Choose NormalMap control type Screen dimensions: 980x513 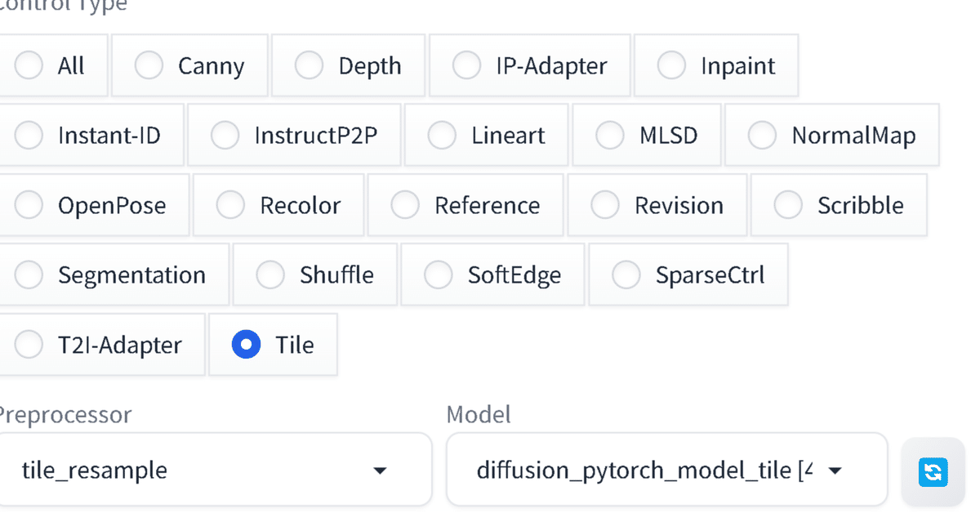click(762, 135)
